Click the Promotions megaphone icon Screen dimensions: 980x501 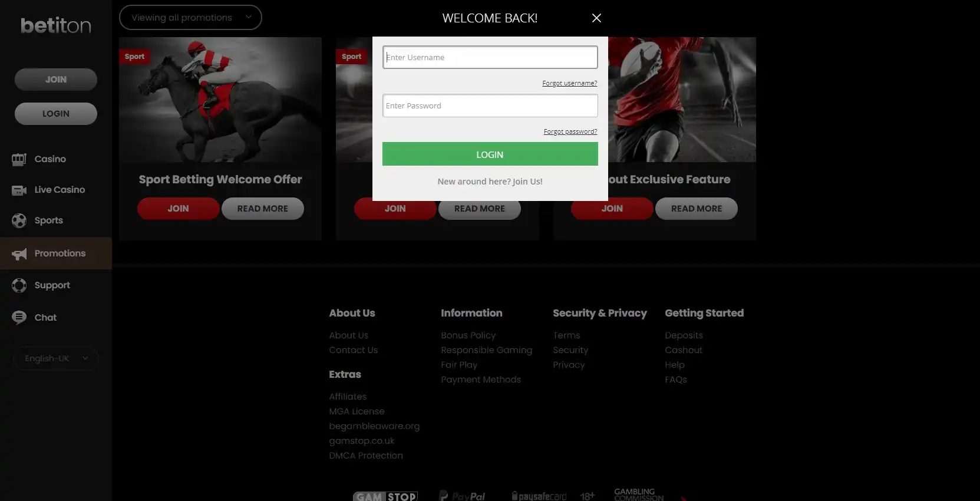point(19,254)
